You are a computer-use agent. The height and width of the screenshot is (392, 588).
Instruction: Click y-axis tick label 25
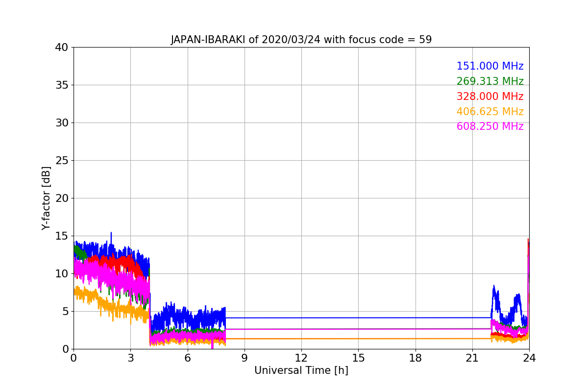pos(62,161)
